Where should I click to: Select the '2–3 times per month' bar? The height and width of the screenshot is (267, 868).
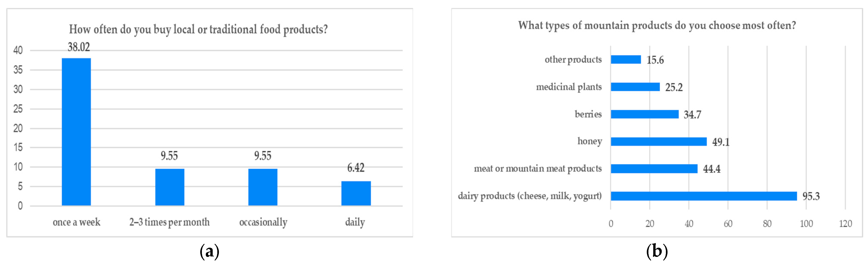(169, 187)
